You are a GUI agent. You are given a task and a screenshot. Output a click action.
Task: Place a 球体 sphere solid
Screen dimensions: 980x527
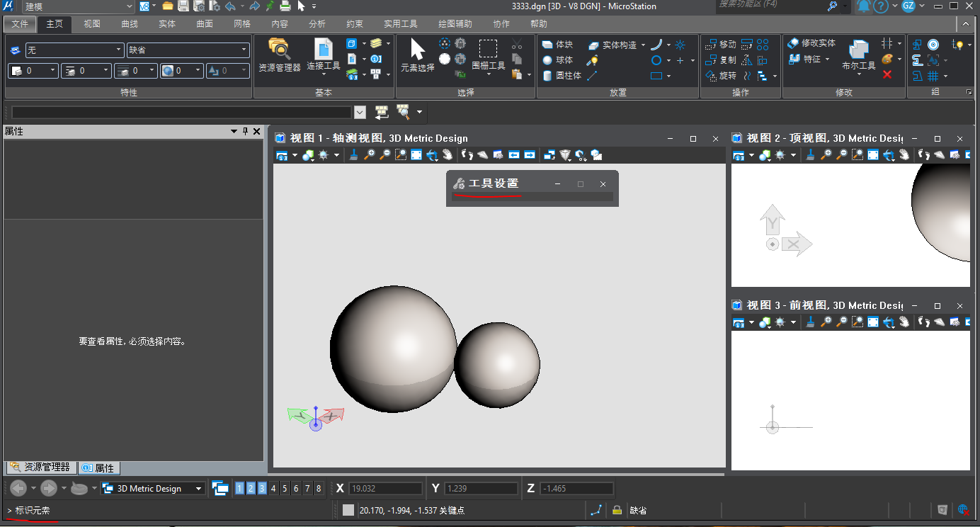point(558,60)
